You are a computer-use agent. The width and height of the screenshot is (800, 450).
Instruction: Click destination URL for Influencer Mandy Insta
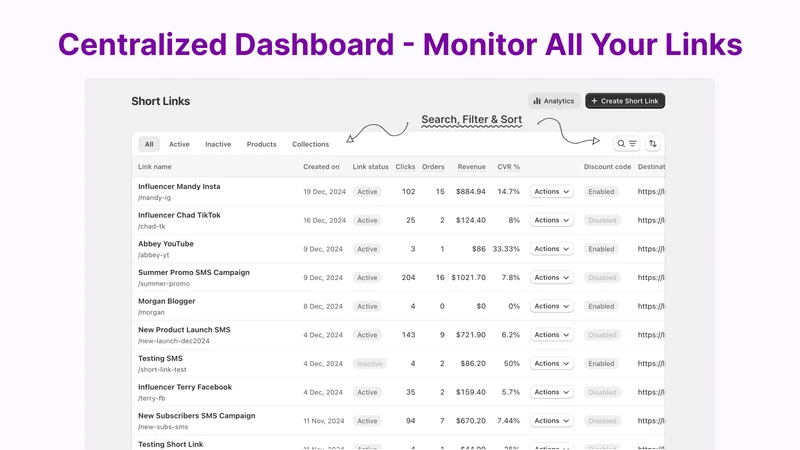[x=651, y=192]
